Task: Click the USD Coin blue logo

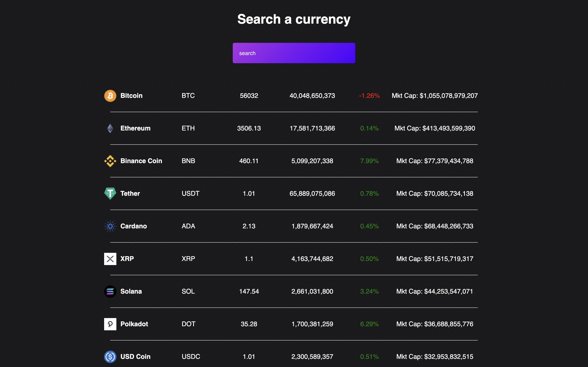Action: click(x=110, y=357)
